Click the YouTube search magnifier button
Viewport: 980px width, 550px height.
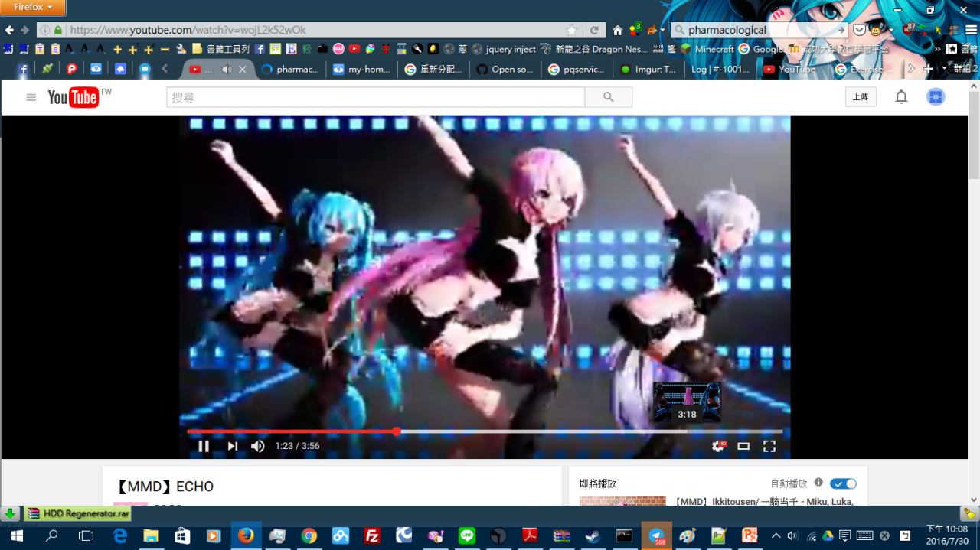pos(609,97)
